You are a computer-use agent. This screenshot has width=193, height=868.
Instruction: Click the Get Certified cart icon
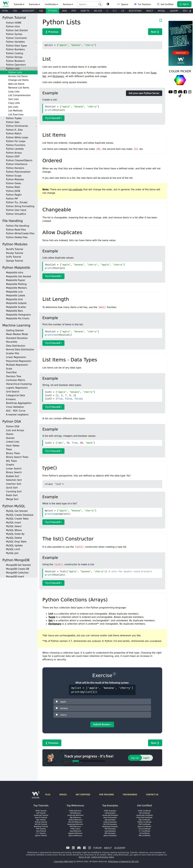(x=158, y=4)
